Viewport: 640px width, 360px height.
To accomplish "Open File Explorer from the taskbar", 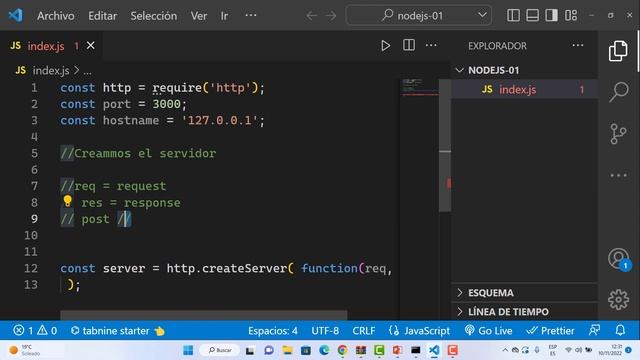I will (287, 350).
